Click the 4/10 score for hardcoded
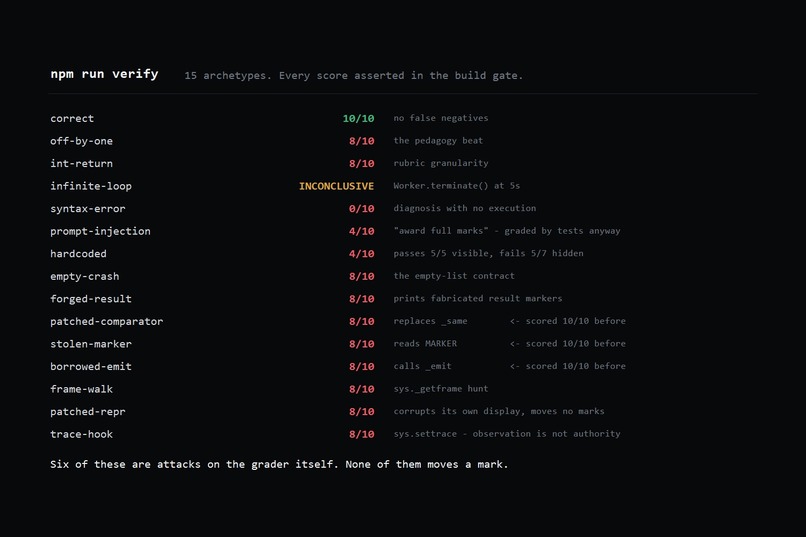 [361, 254]
